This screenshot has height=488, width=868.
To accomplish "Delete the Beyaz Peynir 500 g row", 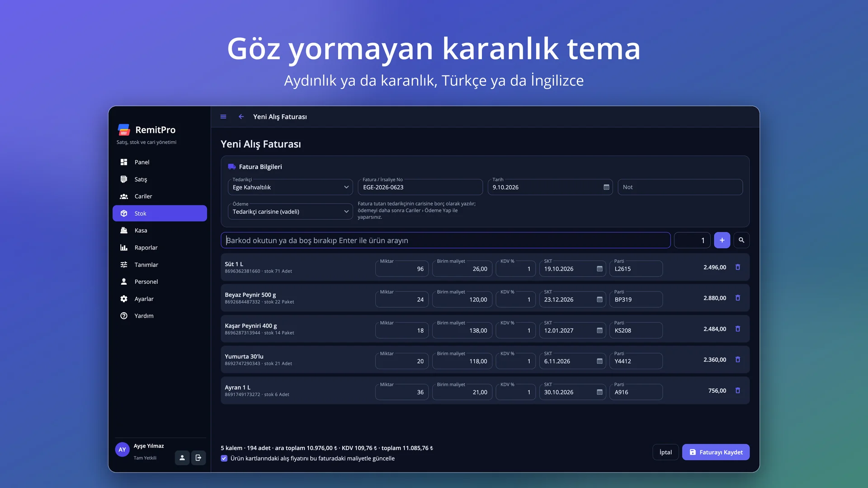I will coord(738,298).
